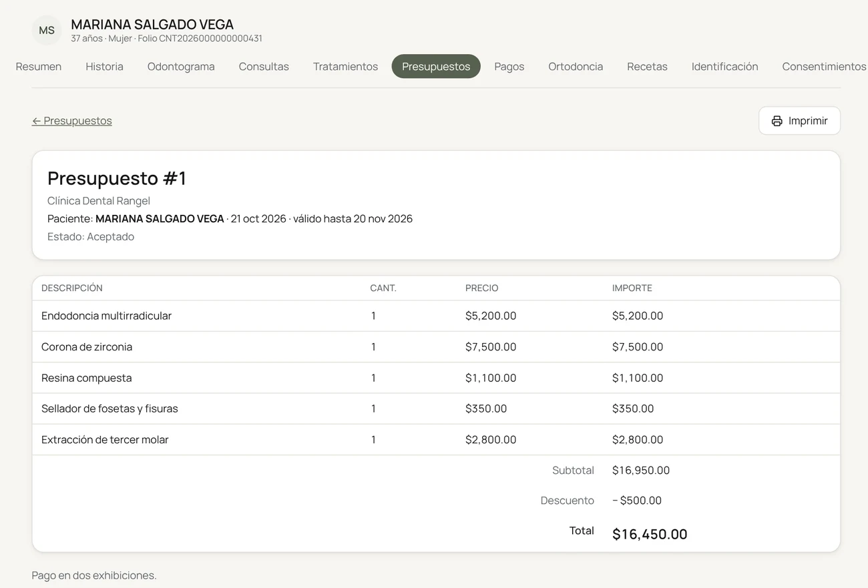Select Extracción de tercer molar description
Screen dimensions: 868x588
(105, 440)
